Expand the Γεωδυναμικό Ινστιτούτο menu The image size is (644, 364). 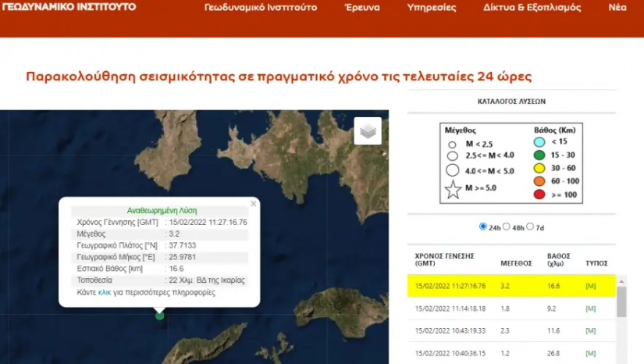(261, 8)
